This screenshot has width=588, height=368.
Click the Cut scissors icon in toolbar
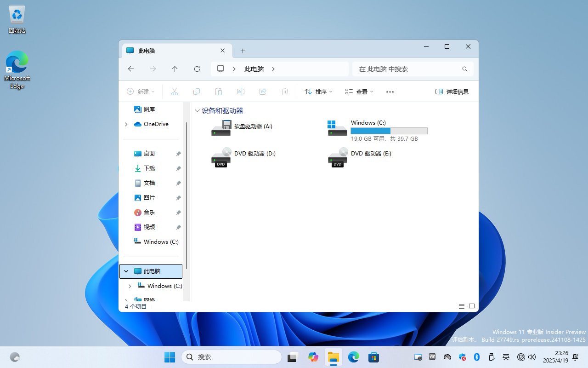175,92
